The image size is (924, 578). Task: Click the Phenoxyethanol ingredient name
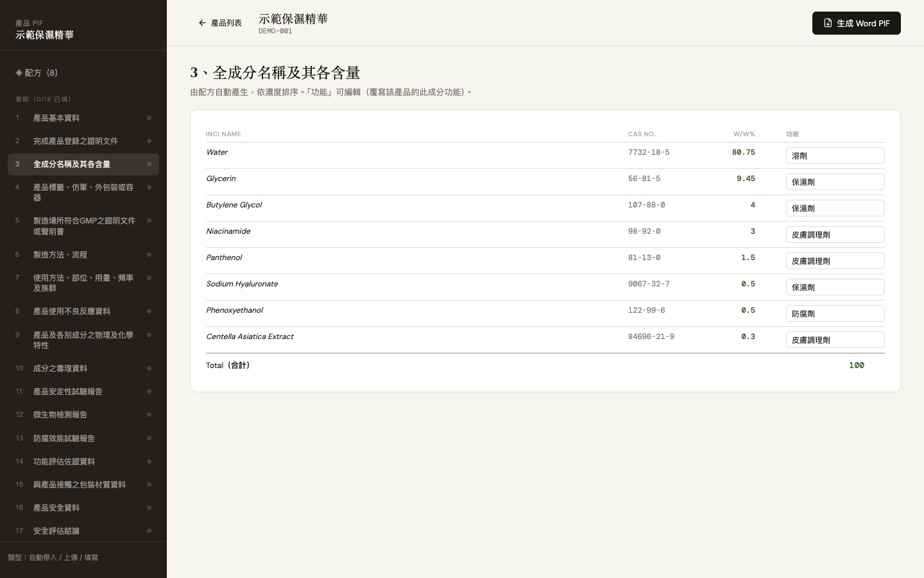pos(234,310)
